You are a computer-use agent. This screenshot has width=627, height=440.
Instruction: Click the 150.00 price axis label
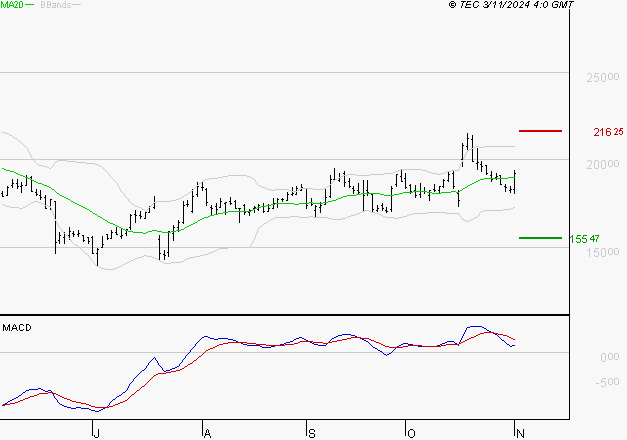click(603, 252)
